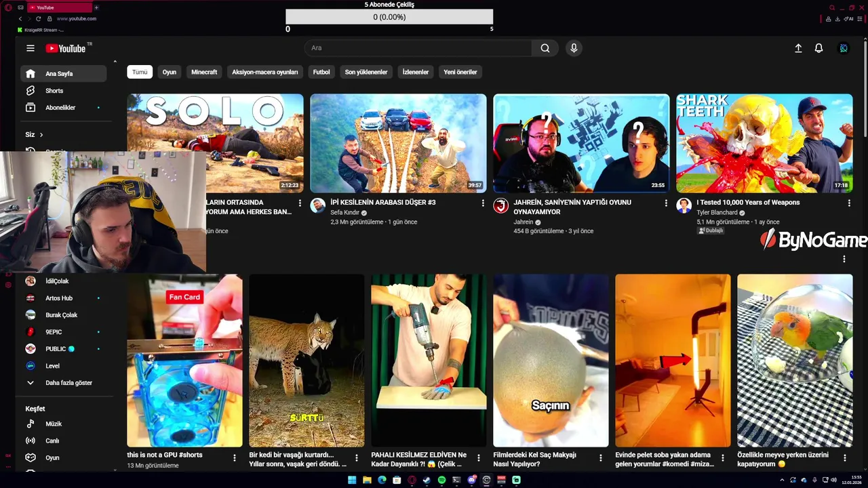Viewport: 868px width, 488px height.
Task: Open Windows Start menu
Action: click(352, 480)
